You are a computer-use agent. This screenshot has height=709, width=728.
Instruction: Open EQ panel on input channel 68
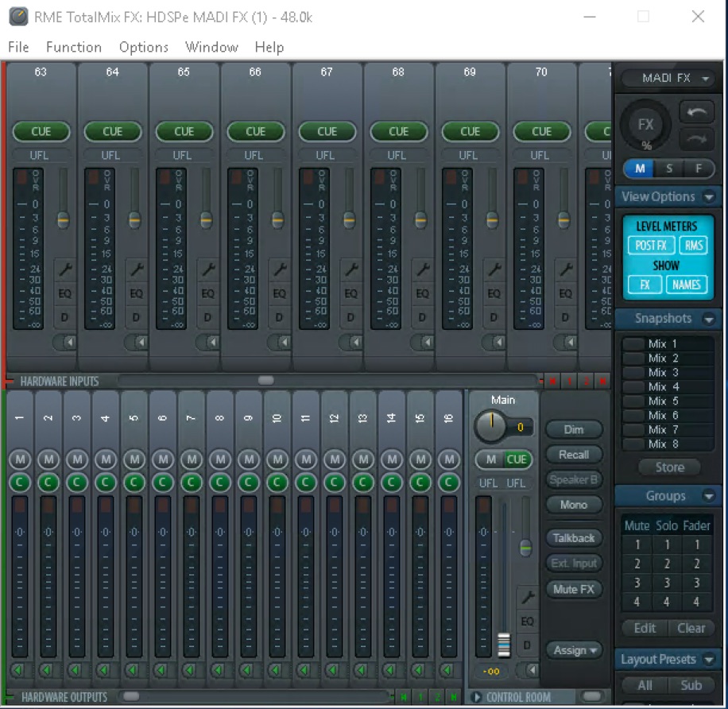[x=422, y=293]
